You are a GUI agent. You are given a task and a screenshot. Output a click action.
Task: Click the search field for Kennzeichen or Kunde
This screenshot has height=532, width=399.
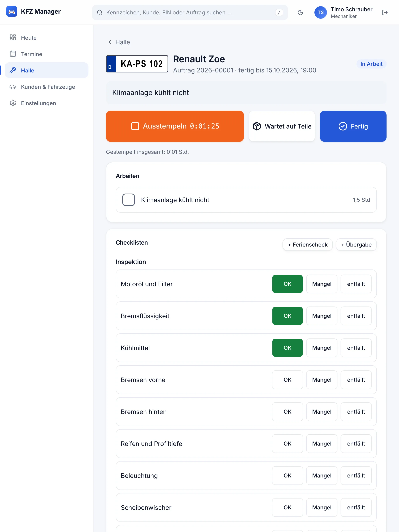tap(190, 12)
